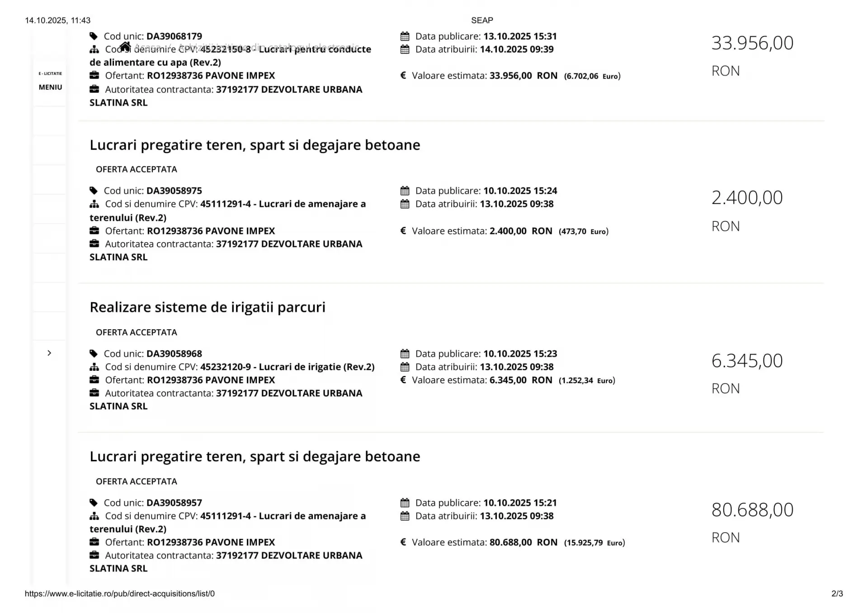Image resolution: width=868 pixels, height=613 pixels.
Task: Click the Ofertant briefcase icon in the DA39058968 listing
Action: point(94,379)
